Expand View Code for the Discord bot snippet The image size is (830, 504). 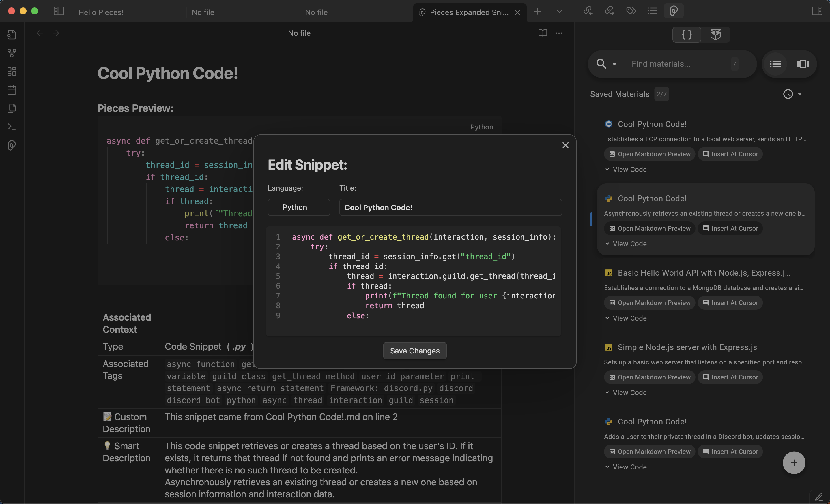[626, 467]
